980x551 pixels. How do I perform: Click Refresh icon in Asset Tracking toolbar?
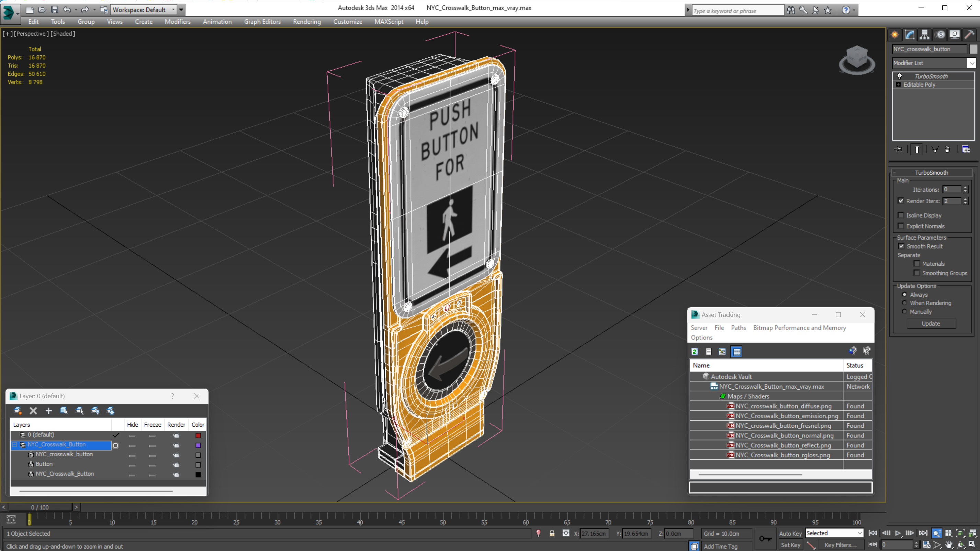(x=695, y=351)
